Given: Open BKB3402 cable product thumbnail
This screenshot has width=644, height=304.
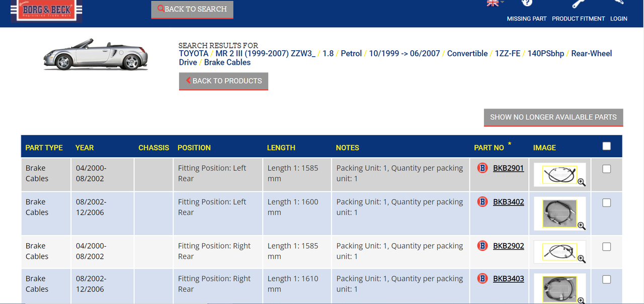Looking at the screenshot, I should pos(559,213).
